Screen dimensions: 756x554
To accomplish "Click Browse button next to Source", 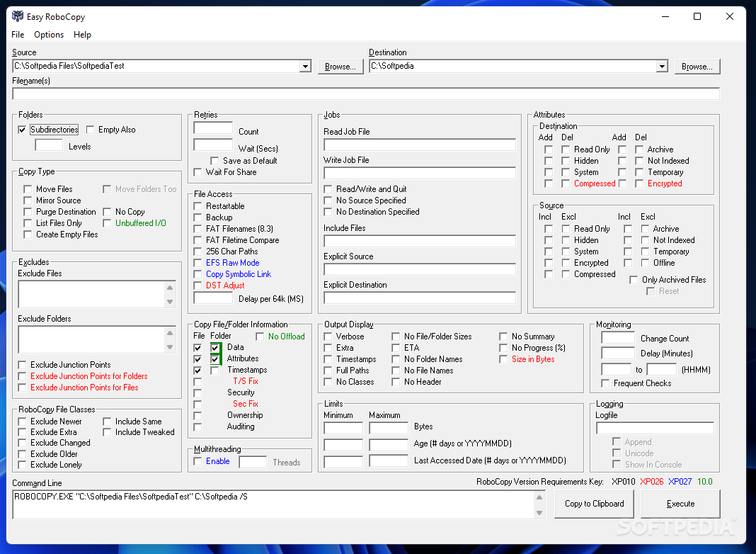I will pos(340,67).
